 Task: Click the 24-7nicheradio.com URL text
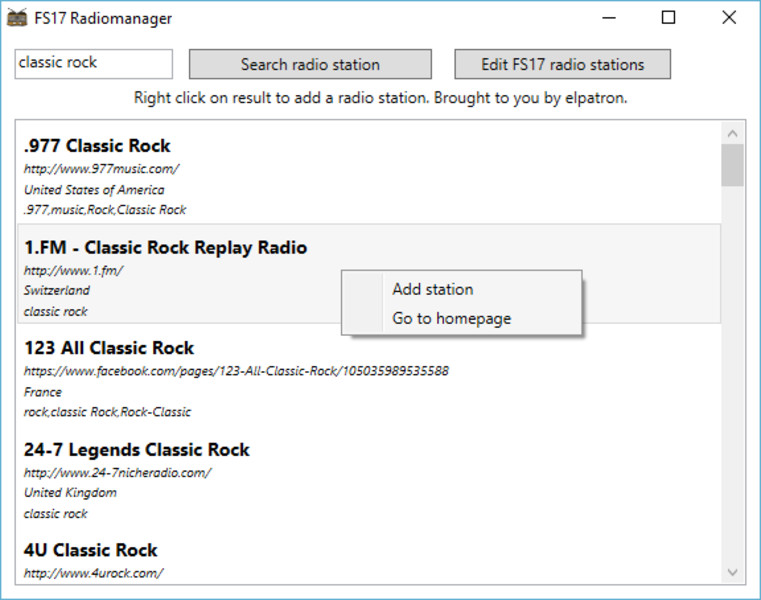tap(117, 473)
